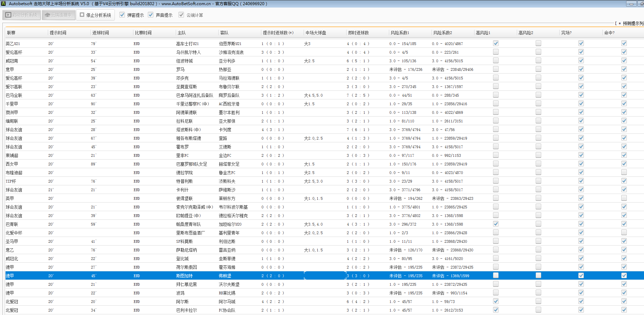Select the 千里达警察FC (中) team cell
Viewport: 644px width, 315px height.
tap(192, 104)
